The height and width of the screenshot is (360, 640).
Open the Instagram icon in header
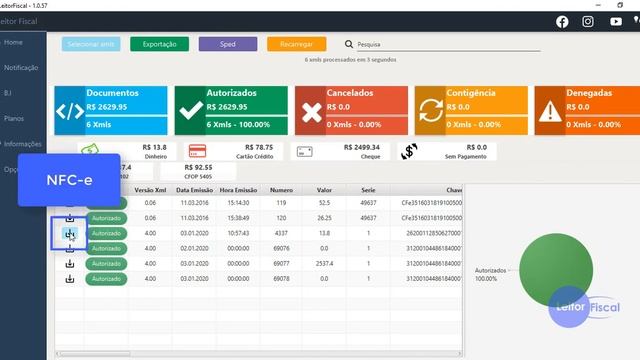[588, 21]
